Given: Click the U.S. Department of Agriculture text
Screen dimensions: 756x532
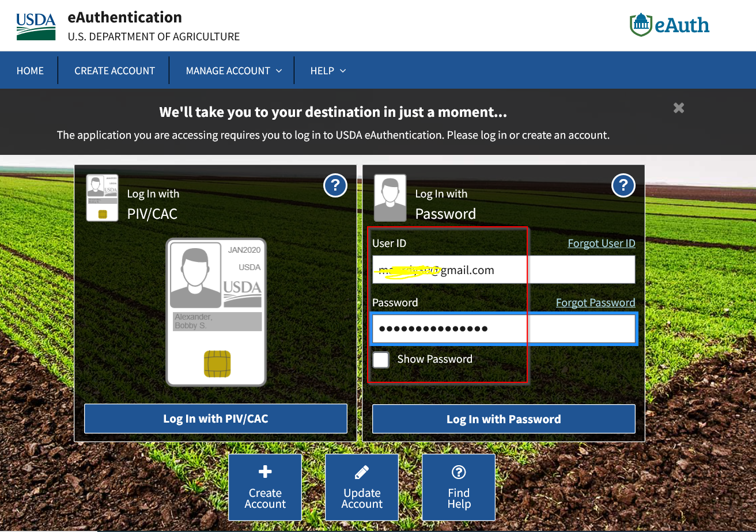Looking at the screenshot, I should pos(153,36).
